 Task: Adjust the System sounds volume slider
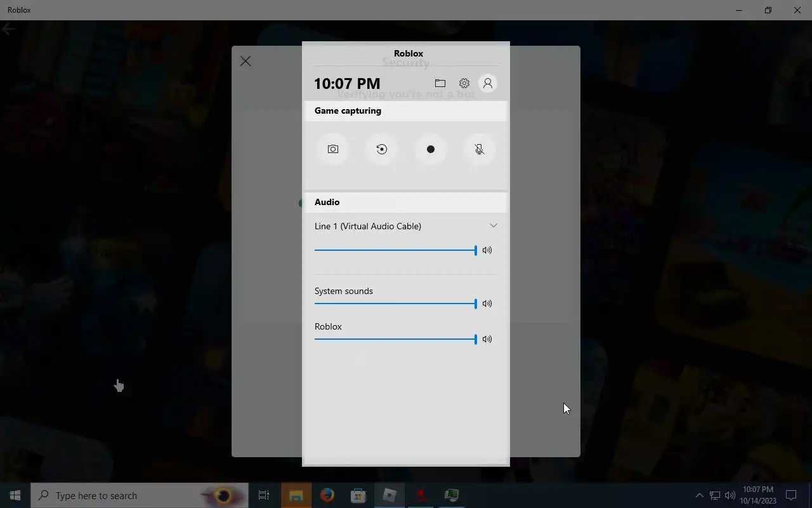point(395,304)
